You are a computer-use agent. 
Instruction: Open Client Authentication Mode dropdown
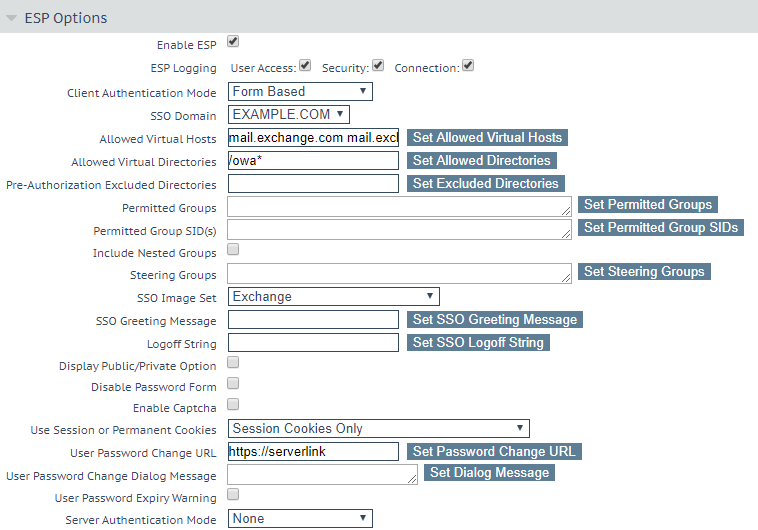(x=300, y=91)
